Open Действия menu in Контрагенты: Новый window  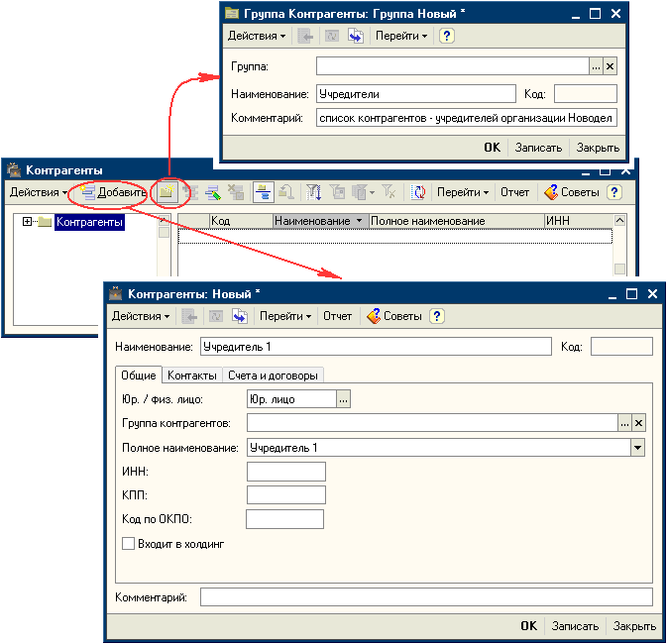pos(141,316)
